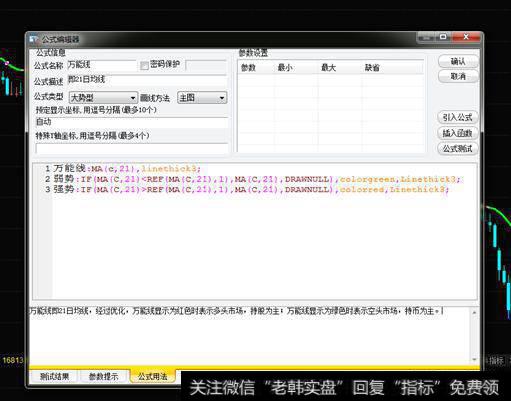Click the formula editor app icon in title bar
The width and height of the screenshot is (511, 401).
tap(33, 39)
